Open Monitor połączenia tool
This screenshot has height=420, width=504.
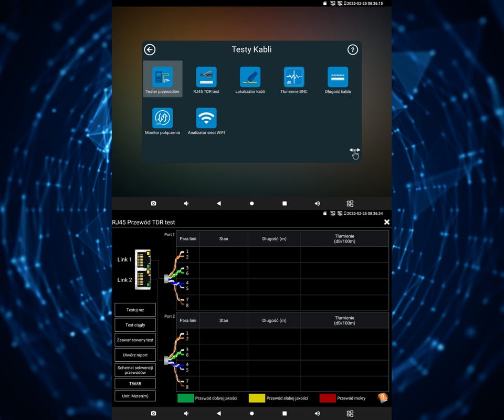(162, 118)
